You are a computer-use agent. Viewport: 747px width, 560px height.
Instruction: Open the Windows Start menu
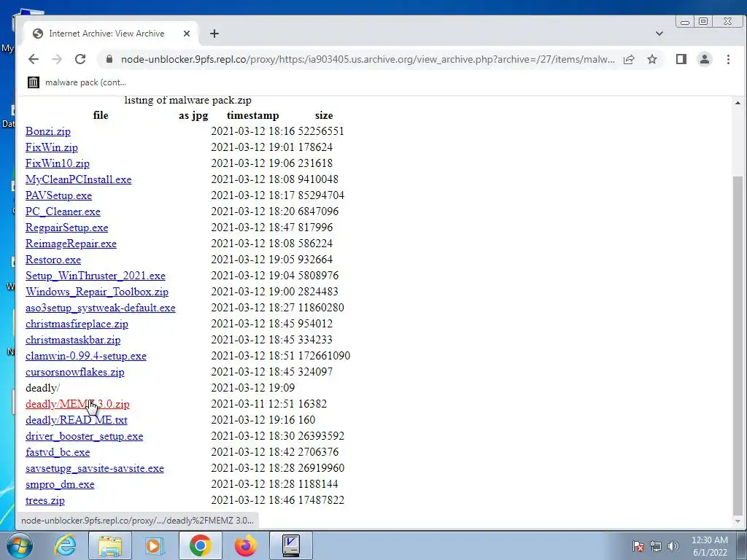[x=20, y=545]
